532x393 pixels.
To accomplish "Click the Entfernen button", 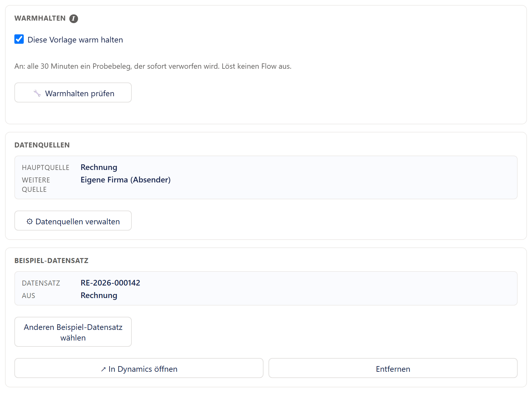I will [x=393, y=368].
